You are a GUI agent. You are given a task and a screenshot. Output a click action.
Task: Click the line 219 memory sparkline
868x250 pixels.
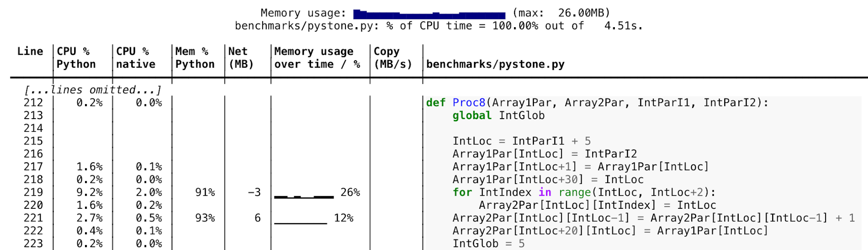pyautogui.click(x=304, y=196)
